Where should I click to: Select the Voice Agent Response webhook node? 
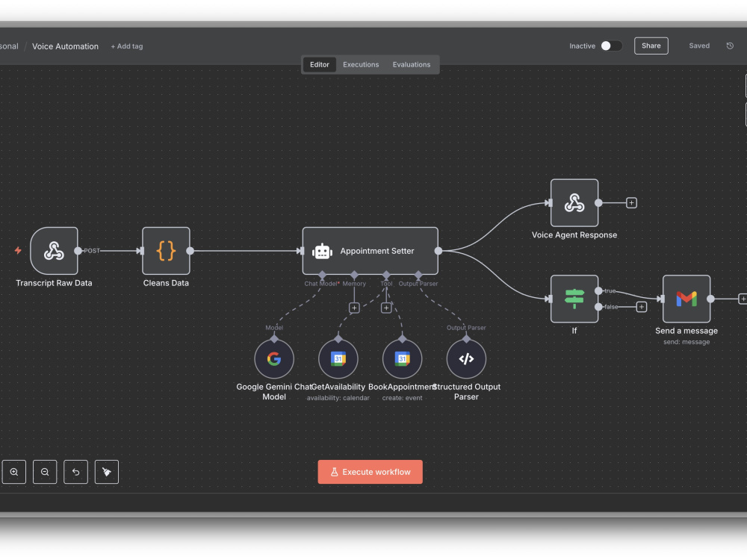[574, 203]
